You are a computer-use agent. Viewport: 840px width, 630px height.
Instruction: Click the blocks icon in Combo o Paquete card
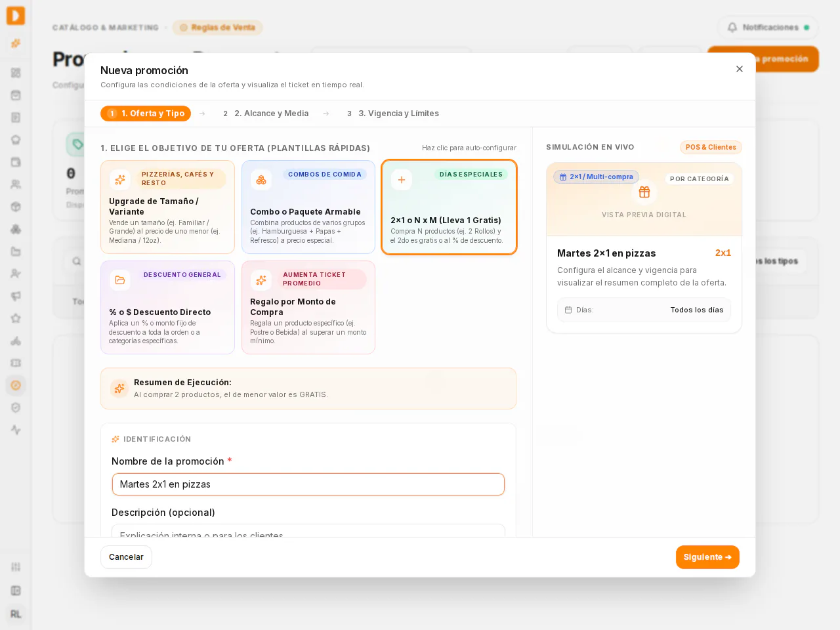point(261,180)
